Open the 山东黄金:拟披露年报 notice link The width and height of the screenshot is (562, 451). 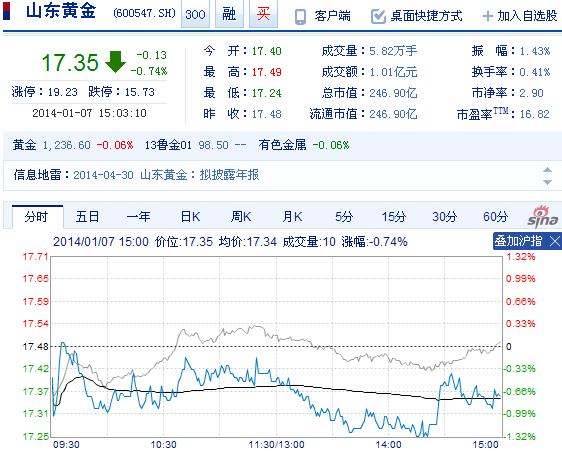coord(200,175)
